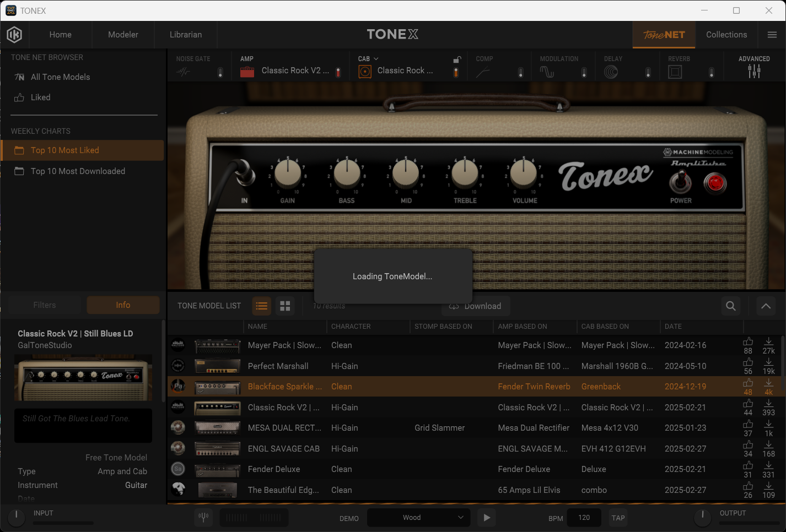This screenshot has width=786, height=532.
Task: Click the Modulation wave icon
Action: tap(547, 72)
